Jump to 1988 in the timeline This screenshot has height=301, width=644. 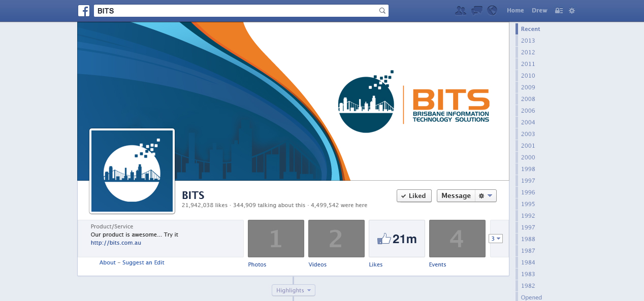coord(528,239)
